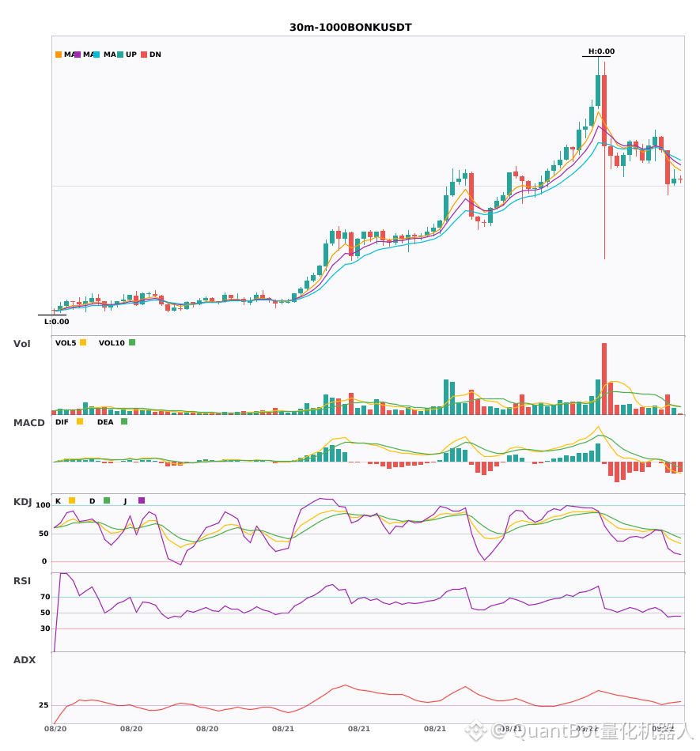Click the 0 axis value in KDJ panel
The width and height of the screenshot is (700, 751).
[44, 561]
